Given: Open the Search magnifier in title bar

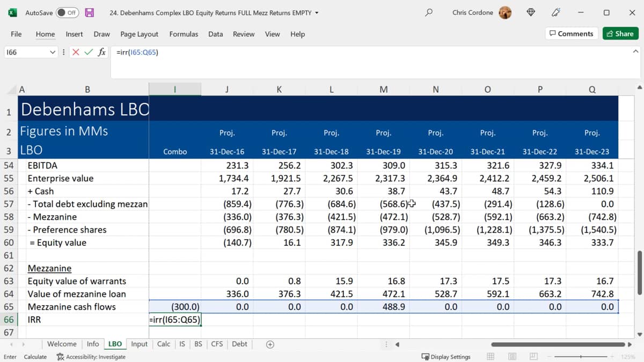Looking at the screenshot, I should pos(429,12).
